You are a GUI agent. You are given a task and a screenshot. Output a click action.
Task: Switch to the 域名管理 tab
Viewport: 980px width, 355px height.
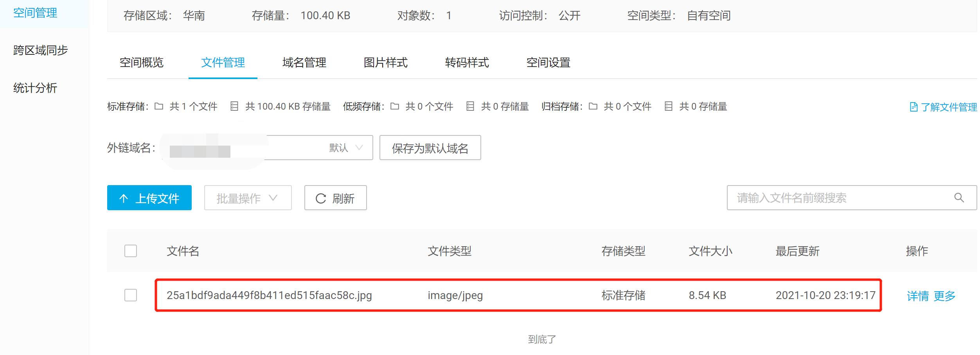pyautogui.click(x=304, y=63)
